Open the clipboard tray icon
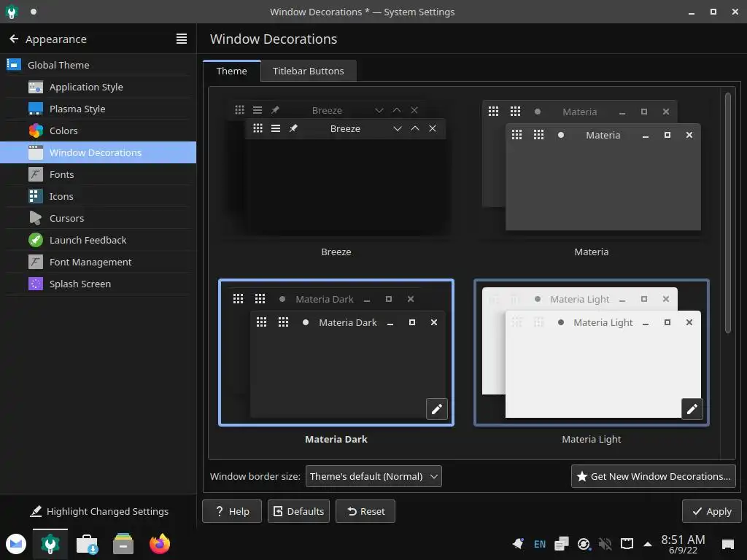Screen dimensions: 747x560 point(562,544)
